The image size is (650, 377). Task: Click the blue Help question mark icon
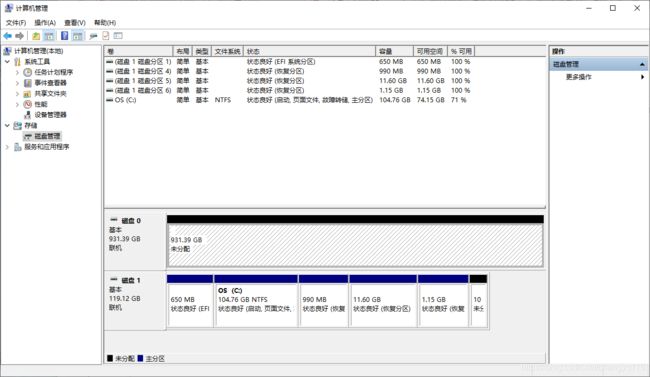tap(64, 36)
